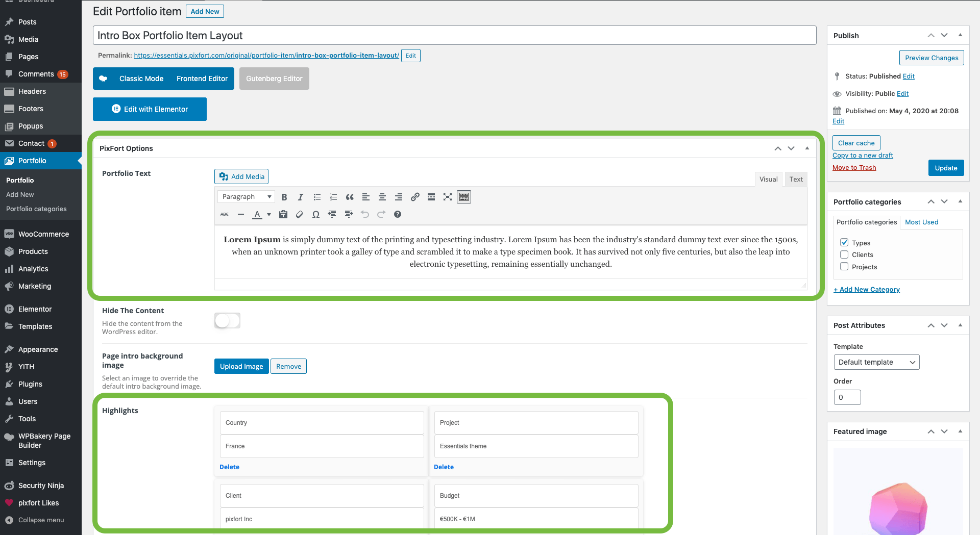Viewport: 980px width, 535px height.
Task: Open the Most Used categories tab
Action: point(921,222)
